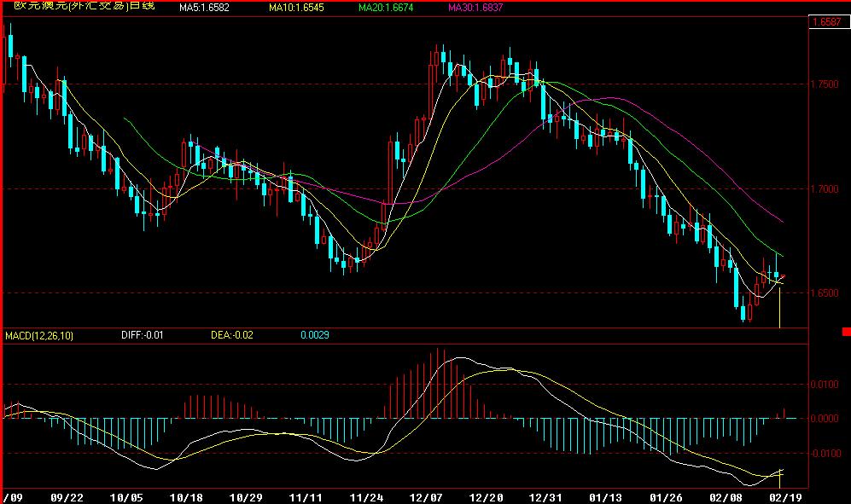Image resolution: width=851 pixels, height=504 pixels.
Task: Select the 12/20 date on time axis
Action: pyautogui.click(x=486, y=497)
